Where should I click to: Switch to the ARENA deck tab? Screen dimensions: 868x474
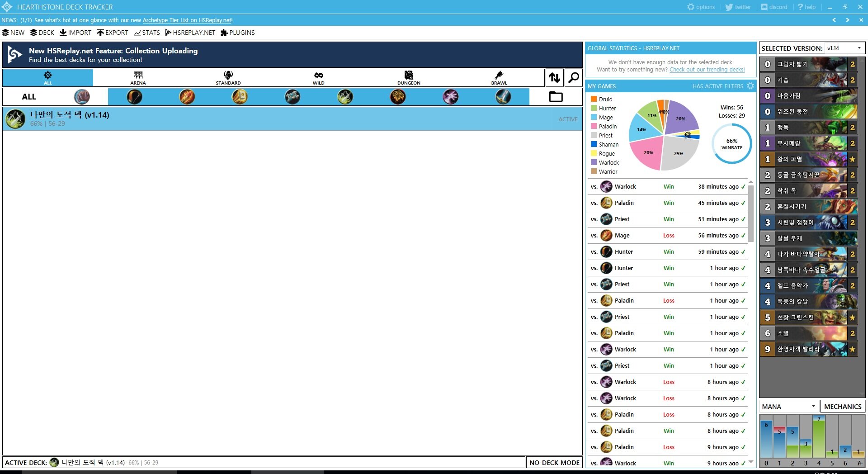(x=138, y=78)
